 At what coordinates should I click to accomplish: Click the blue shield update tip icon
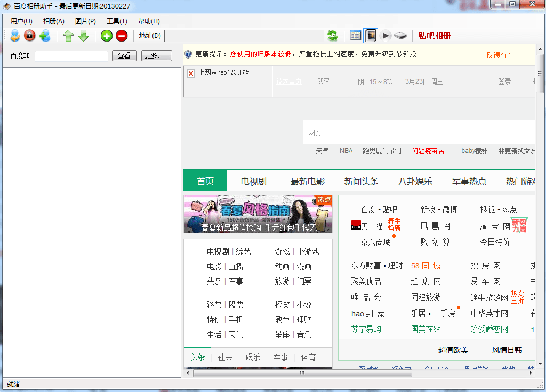(188, 54)
